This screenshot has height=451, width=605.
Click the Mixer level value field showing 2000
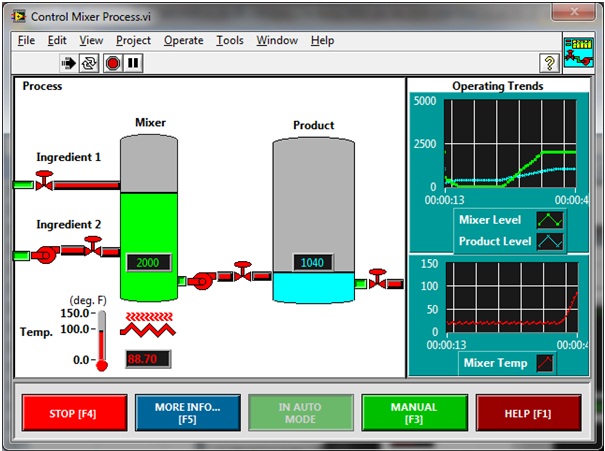coord(148,263)
